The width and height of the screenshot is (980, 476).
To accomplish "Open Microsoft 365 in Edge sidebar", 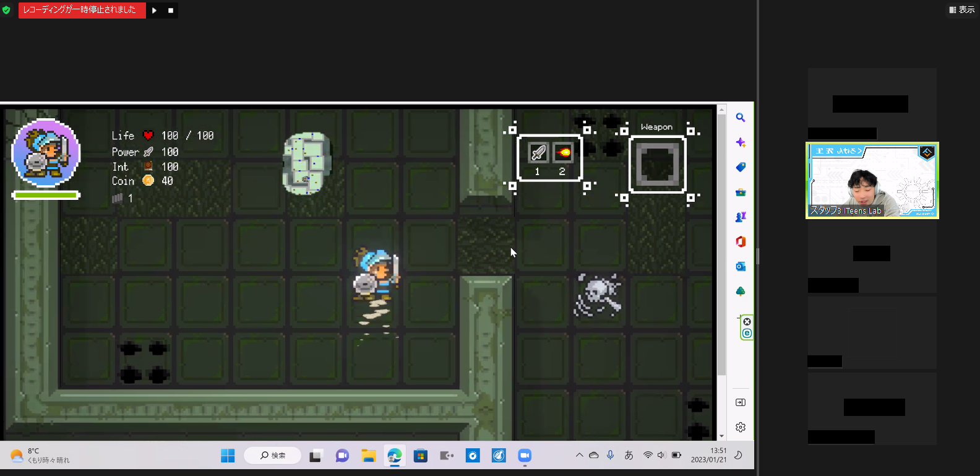I will (741, 241).
